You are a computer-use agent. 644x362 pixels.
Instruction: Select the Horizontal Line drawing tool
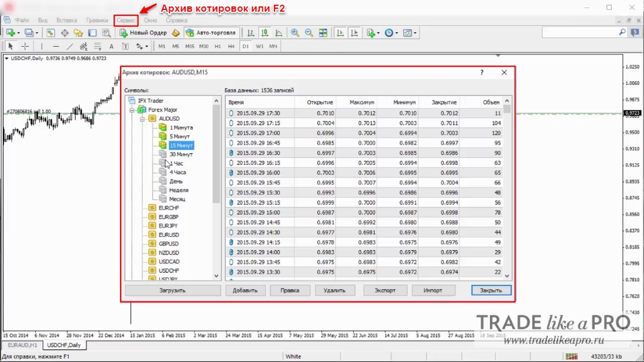[x=56, y=46]
